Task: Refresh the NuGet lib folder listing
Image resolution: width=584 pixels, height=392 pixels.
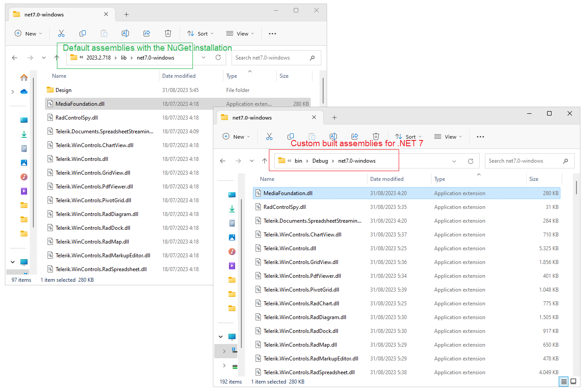Action: (x=218, y=57)
